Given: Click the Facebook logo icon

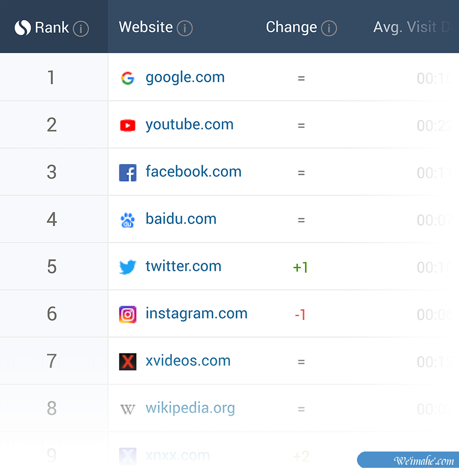Looking at the screenshot, I should pos(127,173).
